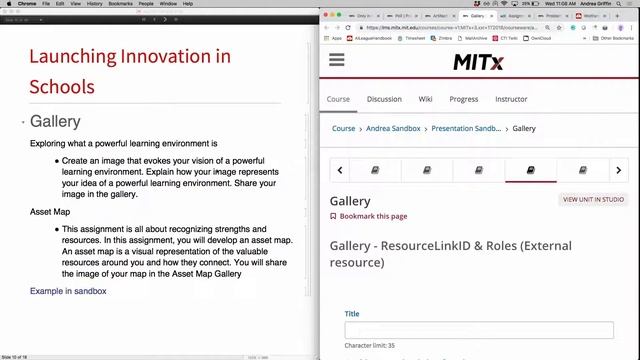Click the browser forward arrow
The image size is (640, 360).
point(337,28)
